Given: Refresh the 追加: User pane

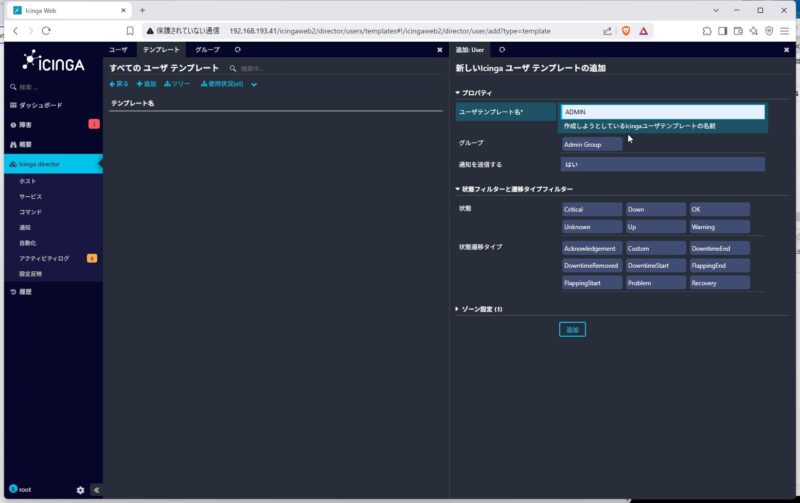Looking at the screenshot, I should click(x=502, y=49).
